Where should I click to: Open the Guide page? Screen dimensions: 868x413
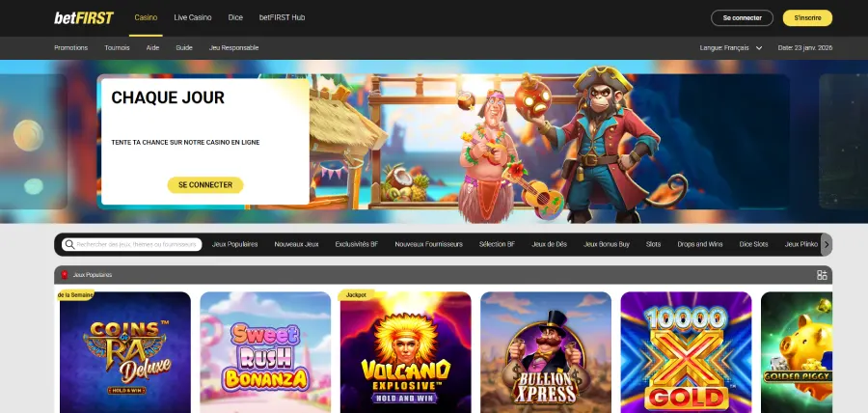[x=184, y=47]
